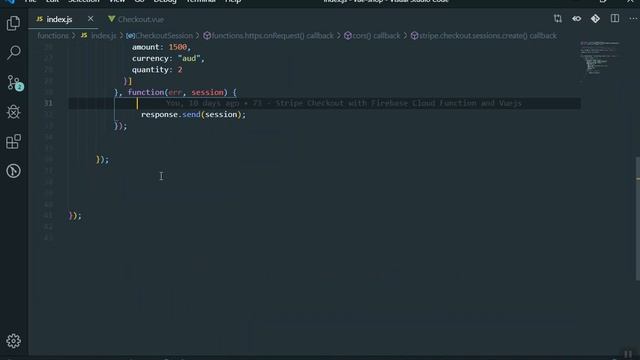Click the diamond git icon in editor toolbar

tap(595, 19)
